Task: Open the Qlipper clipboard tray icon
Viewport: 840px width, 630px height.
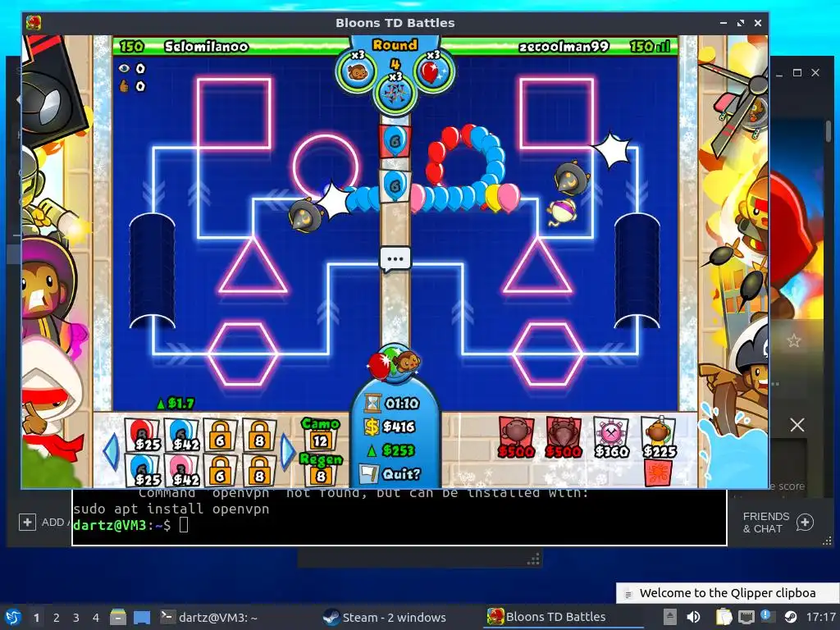Action: click(x=724, y=617)
